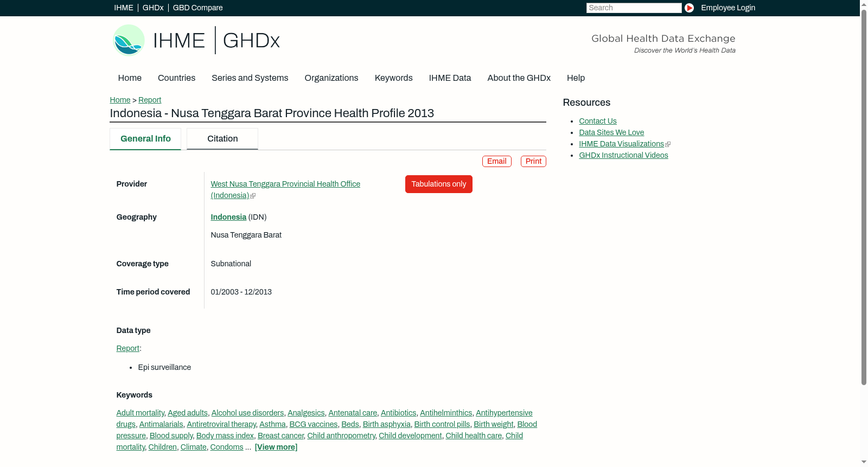Open IHME Data menu item
Viewport: 868px width, 467px height.
(x=450, y=78)
